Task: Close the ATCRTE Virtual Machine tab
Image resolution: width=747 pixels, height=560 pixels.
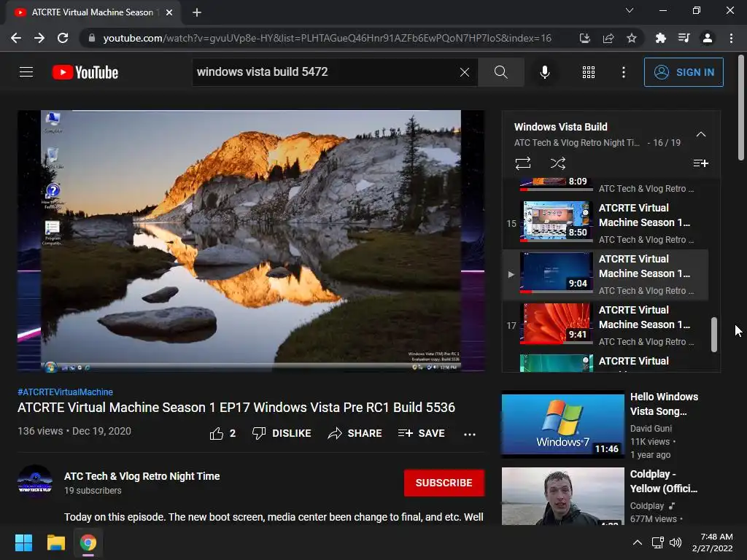Action: coord(169,12)
